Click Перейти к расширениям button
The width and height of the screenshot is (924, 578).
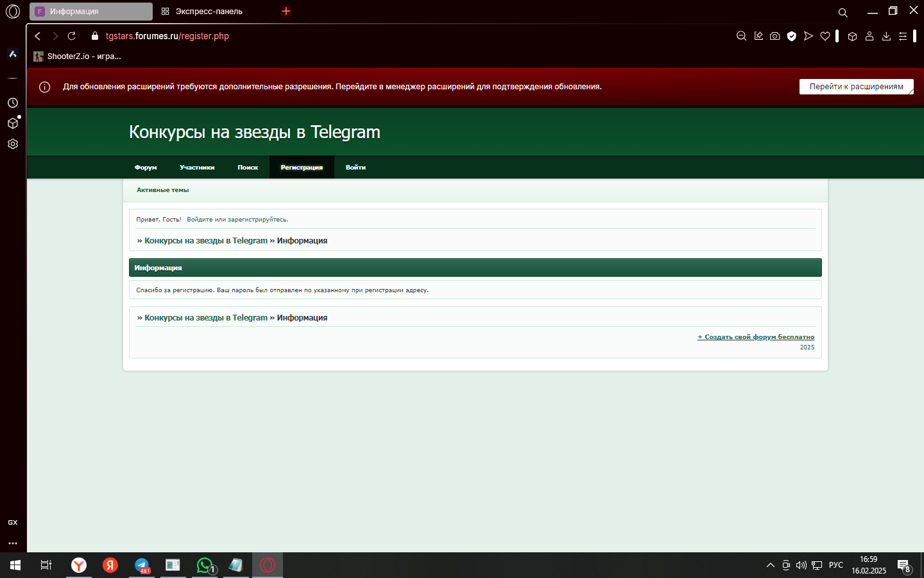pos(857,87)
